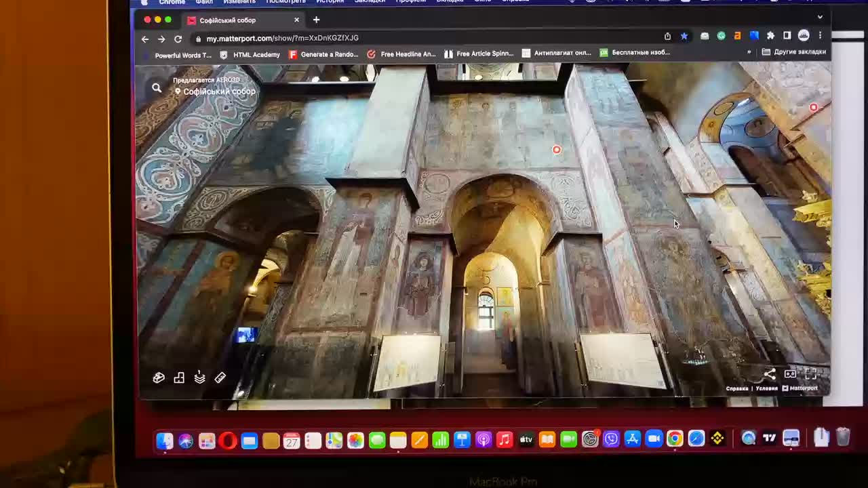
Task: Click the share page icon in address bar
Action: click(667, 36)
